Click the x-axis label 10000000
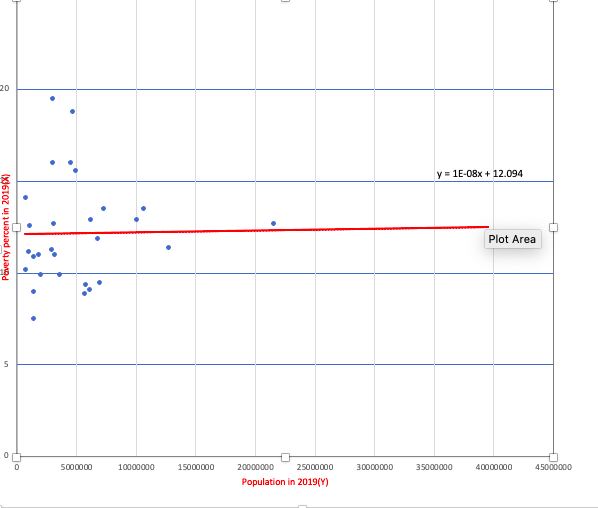This screenshot has height=508, width=598. click(136, 467)
